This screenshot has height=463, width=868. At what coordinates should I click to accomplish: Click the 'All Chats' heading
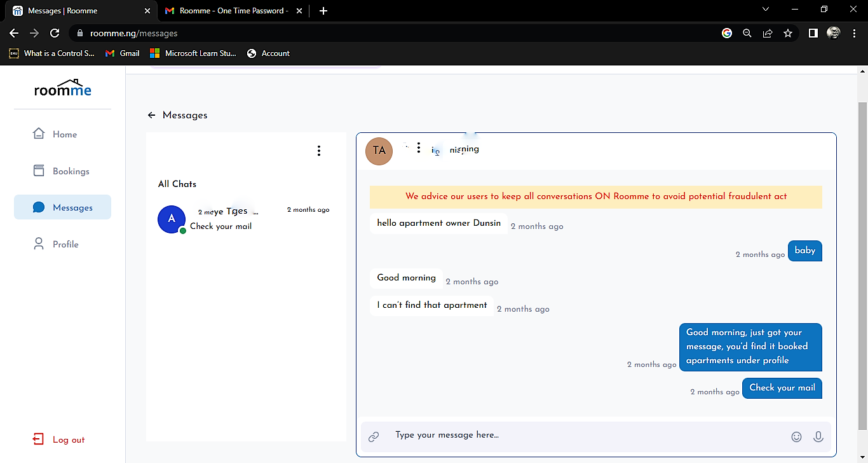click(x=177, y=184)
